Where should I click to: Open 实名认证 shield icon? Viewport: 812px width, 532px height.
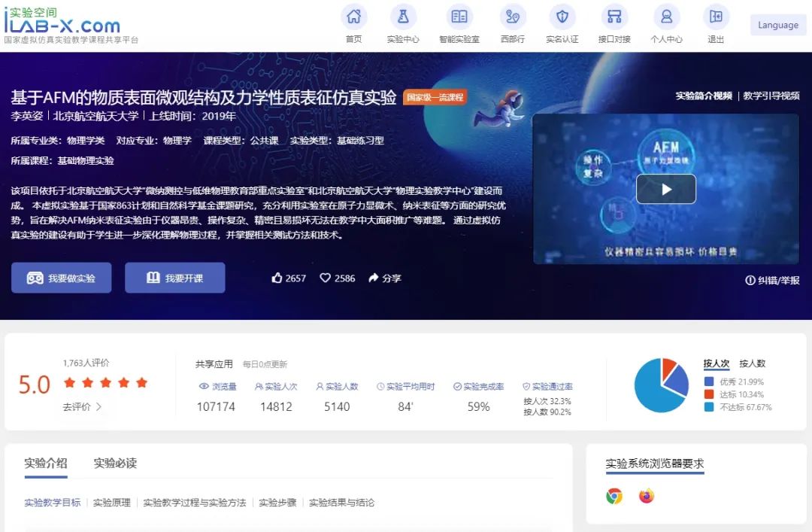pos(562,17)
